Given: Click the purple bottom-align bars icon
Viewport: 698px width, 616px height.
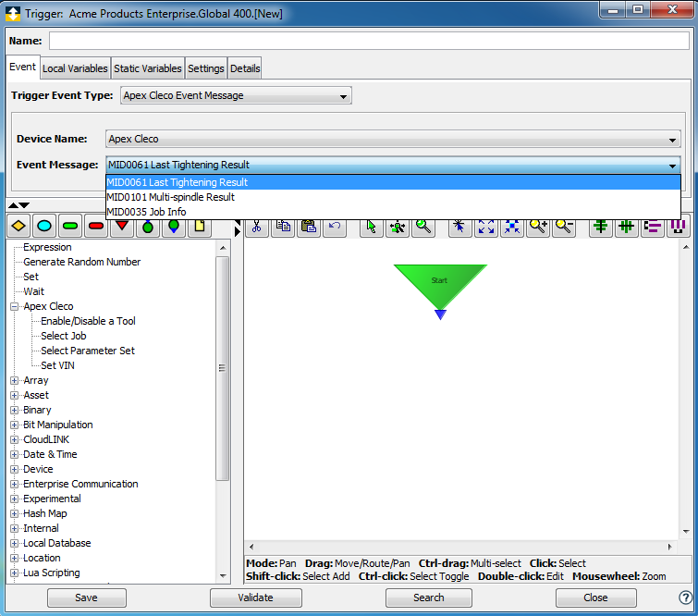Looking at the screenshot, I should point(677,227).
